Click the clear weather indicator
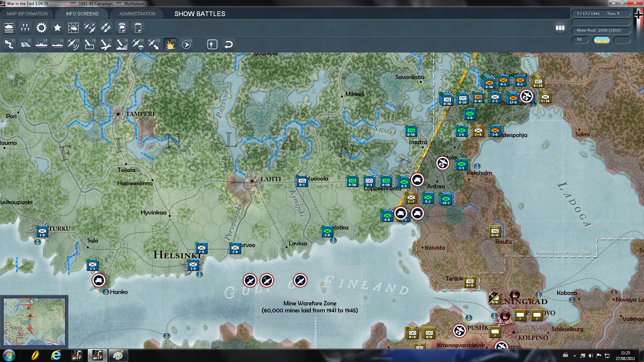644x362 pixels. (602, 40)
